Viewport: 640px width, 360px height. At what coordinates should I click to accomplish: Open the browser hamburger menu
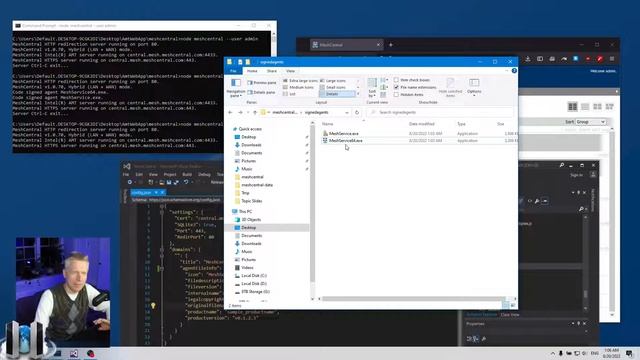tap(612, 59)
